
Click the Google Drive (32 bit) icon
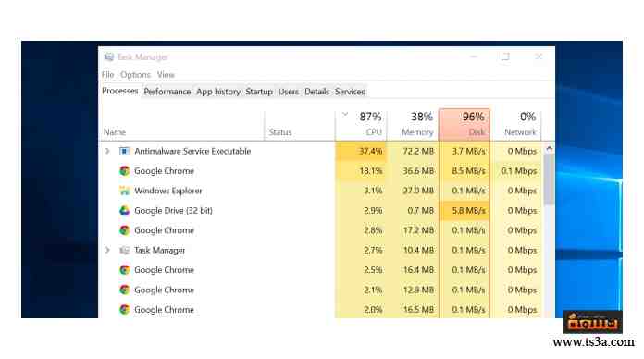(x=124, y=210)
